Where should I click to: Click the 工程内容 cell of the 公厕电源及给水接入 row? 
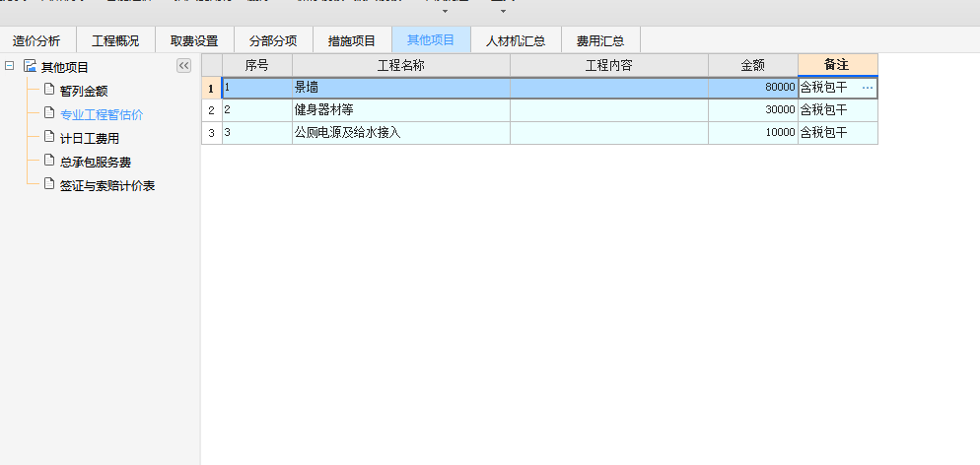(x=608, y=133)
